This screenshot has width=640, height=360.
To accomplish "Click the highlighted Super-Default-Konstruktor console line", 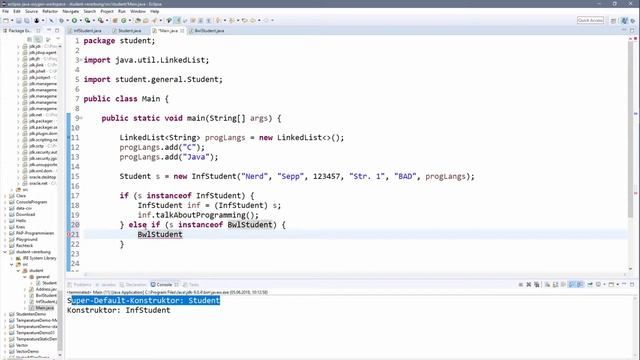I will 144,300.
